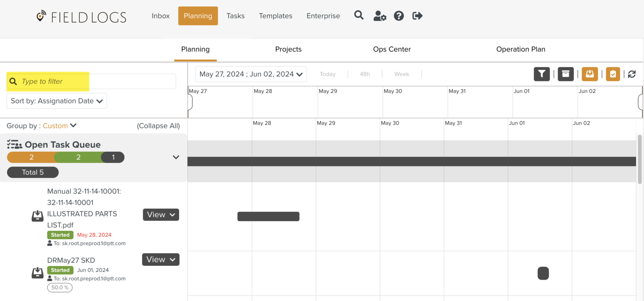Screen dimensions: 644x301
Task: Switch to the Projects tab
Action: pos(288,49)
